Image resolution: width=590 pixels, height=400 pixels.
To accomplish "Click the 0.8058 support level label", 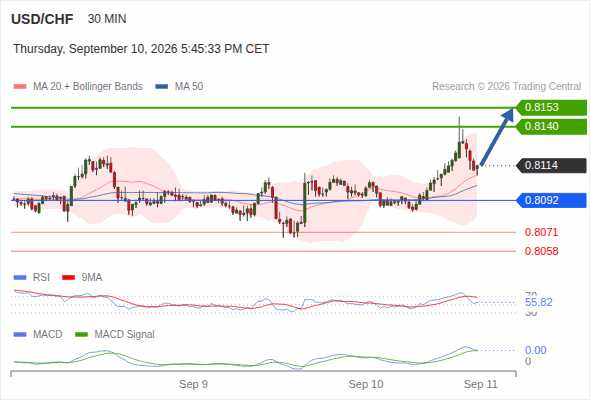I will (x=541, y=251).
